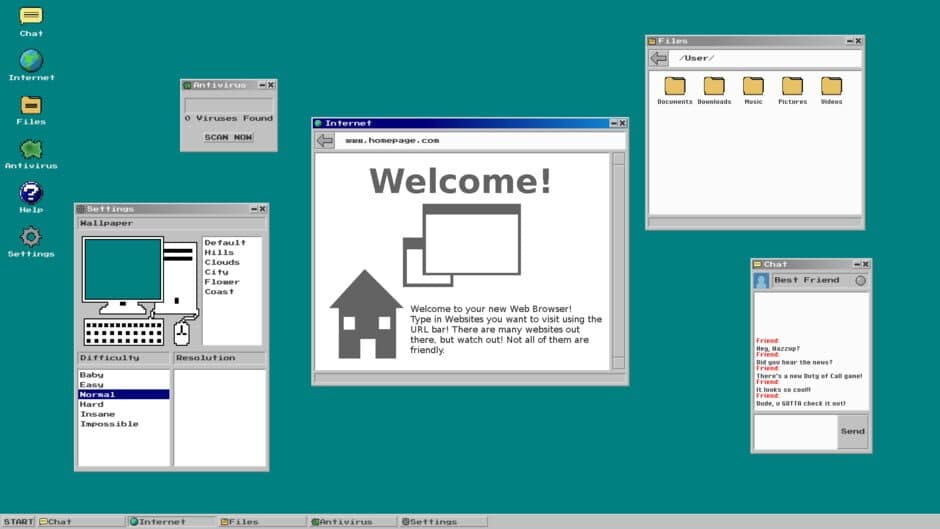Click the computer preview image in Settings

141,291
